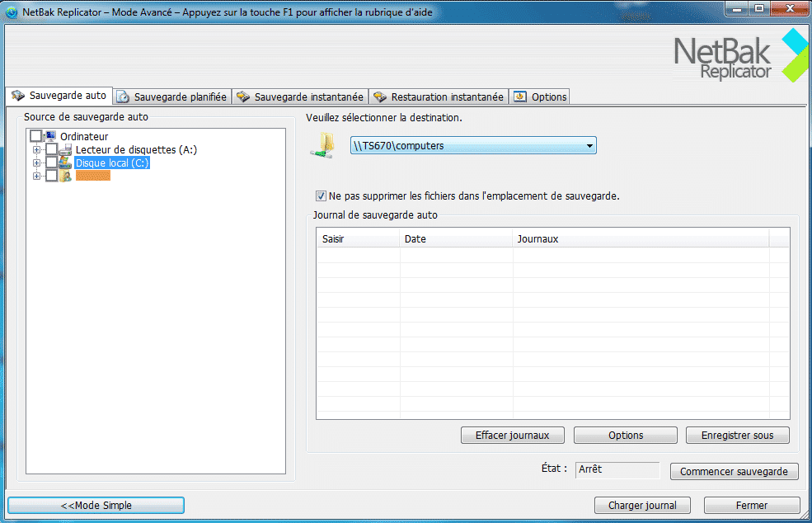Open the Sauvegarde instantanée tab
The height and width of the screenshot is (523, 812).
pyautogui.click(x=300, y=97)
